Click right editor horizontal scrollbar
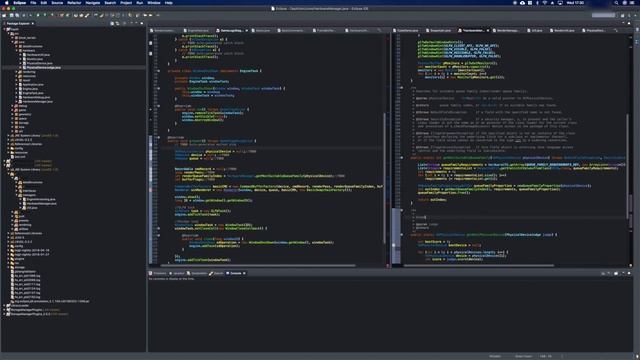Screen dimensions: 640x360 tap(478, 266)
